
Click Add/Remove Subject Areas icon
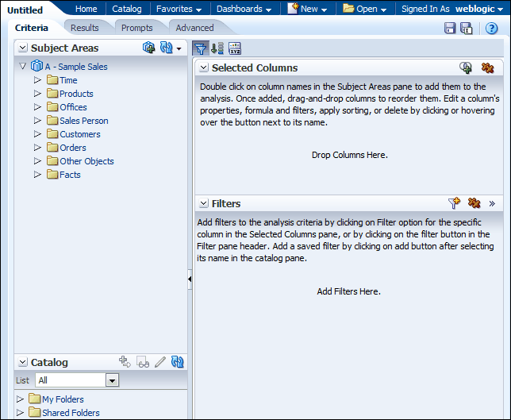tap(149, 48)
